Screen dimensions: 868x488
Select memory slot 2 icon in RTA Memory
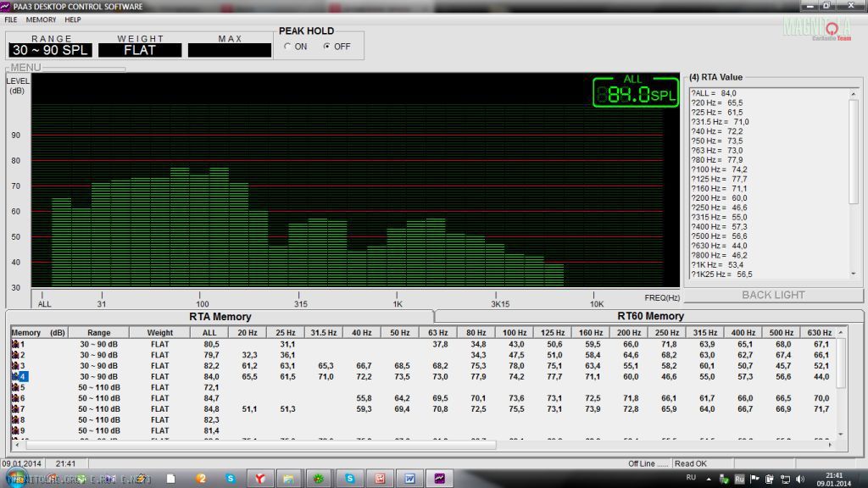point(15,355)
